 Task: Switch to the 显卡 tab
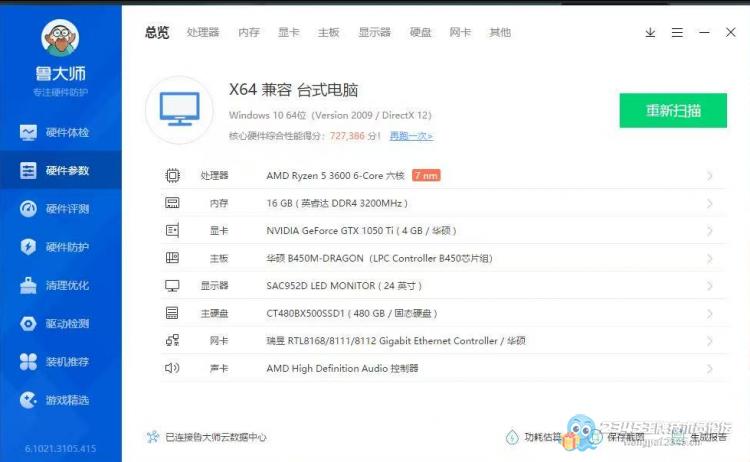coord(288,33)
